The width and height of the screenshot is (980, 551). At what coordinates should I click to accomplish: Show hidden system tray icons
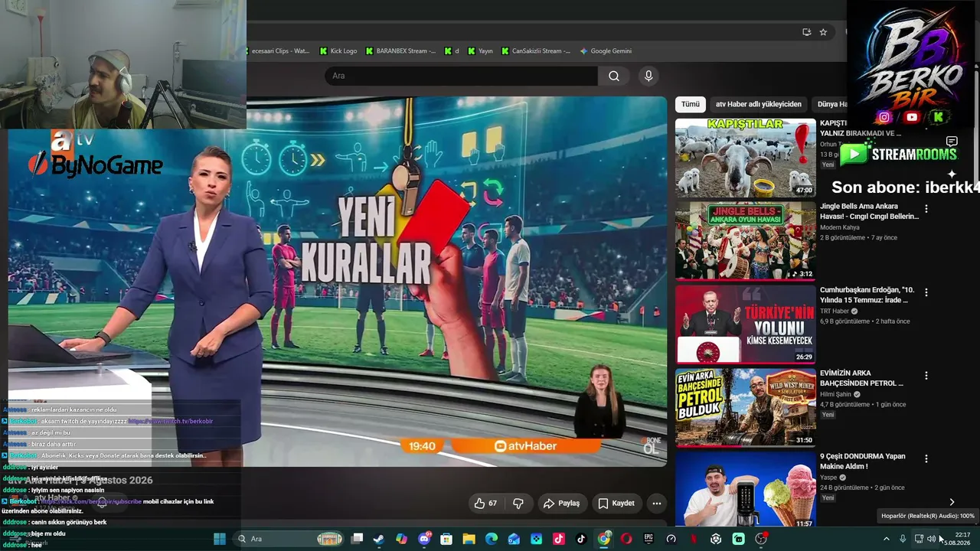[x=887, y=539]
